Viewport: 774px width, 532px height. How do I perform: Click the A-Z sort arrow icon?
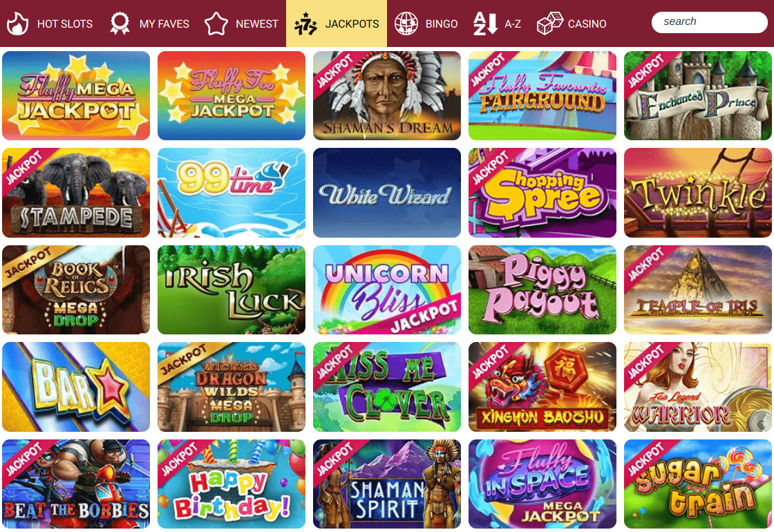(x=485, y=23)
